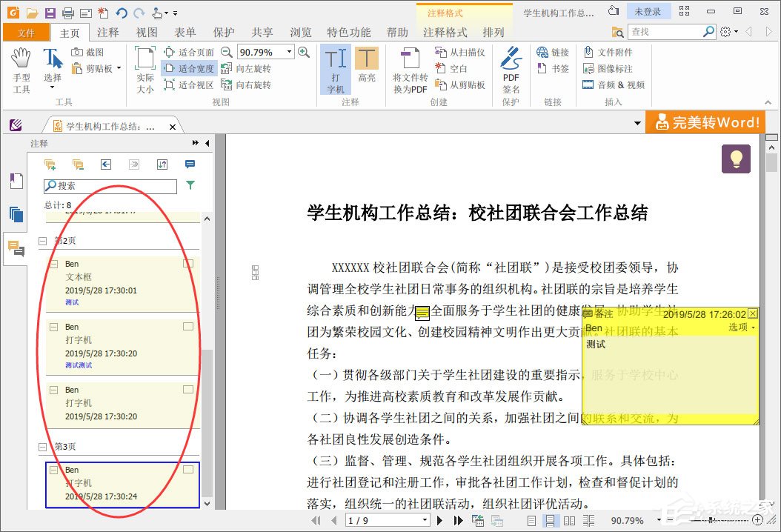Click the 完美转Word! button
781x532 pixels.
pos(705,122)
